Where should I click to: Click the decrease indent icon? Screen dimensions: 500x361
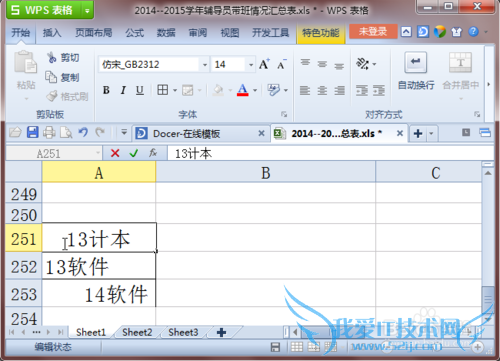click(362, 90)
